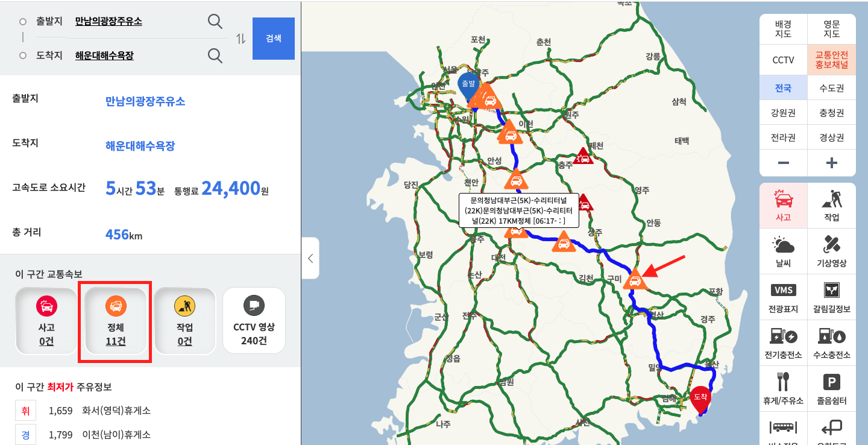
Task: Swap departure and destination arrows
Action: 241,39
